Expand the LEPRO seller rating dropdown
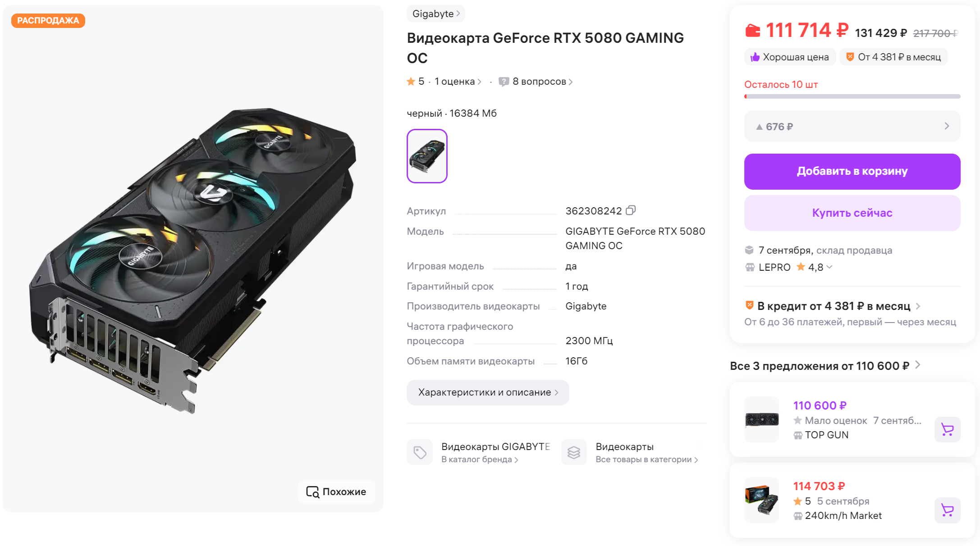 (x=829, y=267)
